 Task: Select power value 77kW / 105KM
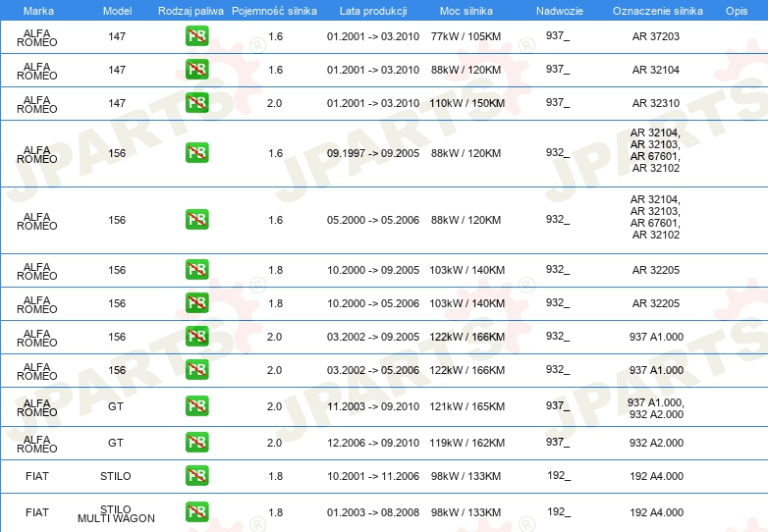[466, 36]
